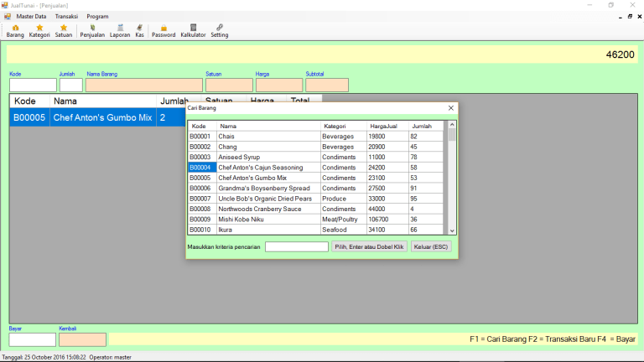
Task: Select the Aniseed Syrup row
Action: point(239,157)
